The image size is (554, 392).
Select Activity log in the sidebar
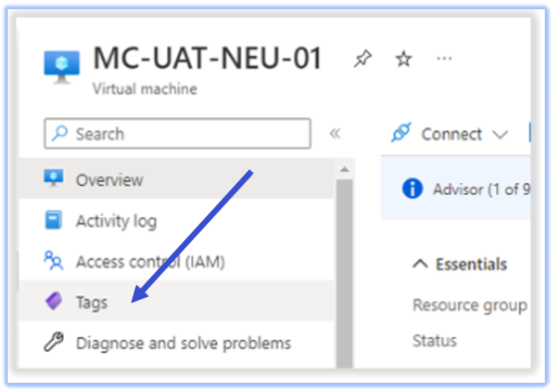[176, 220]
